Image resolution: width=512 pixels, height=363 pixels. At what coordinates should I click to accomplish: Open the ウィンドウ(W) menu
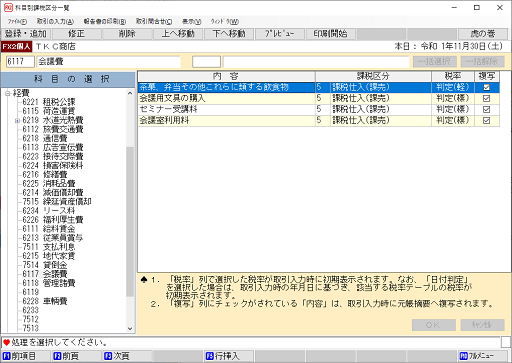pos(225,22)
